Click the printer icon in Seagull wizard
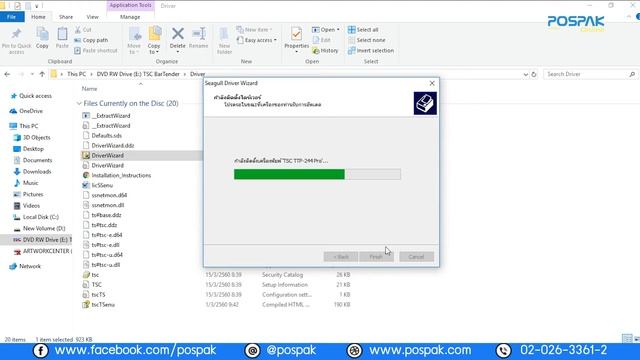The image size is (640, 360). coord(425,103)
